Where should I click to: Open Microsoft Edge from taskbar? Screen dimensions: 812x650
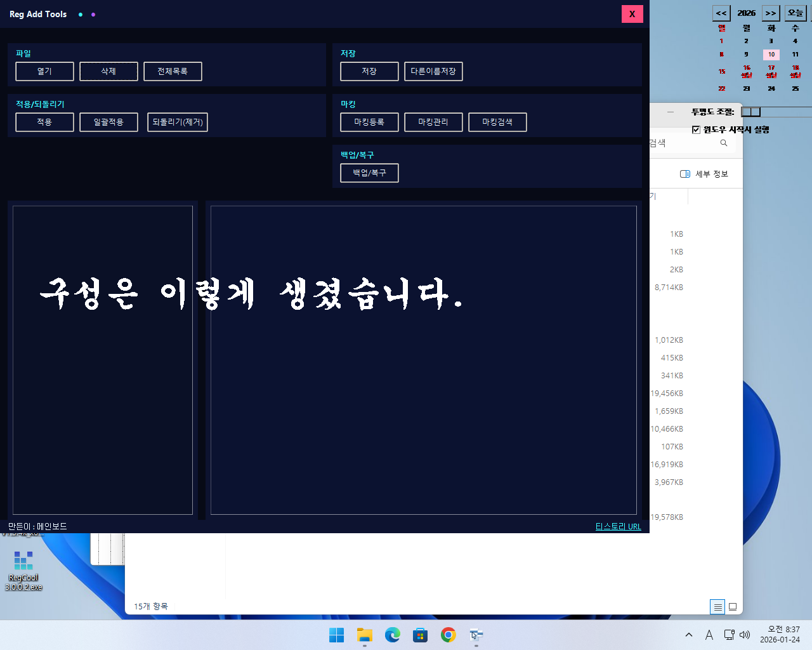(393, 635)
